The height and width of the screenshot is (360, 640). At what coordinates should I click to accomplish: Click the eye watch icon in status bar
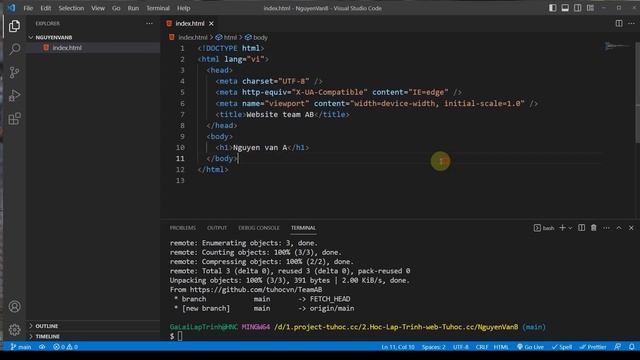click(x=42, y=347)
